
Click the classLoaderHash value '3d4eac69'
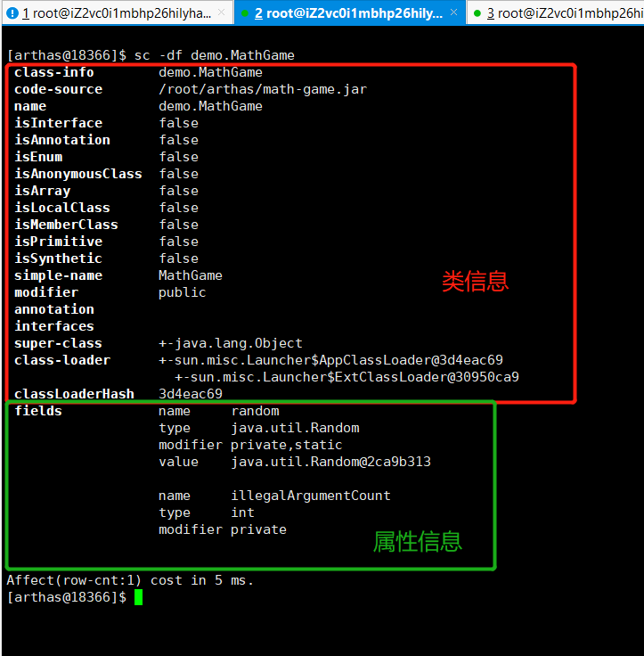(191, 394)
